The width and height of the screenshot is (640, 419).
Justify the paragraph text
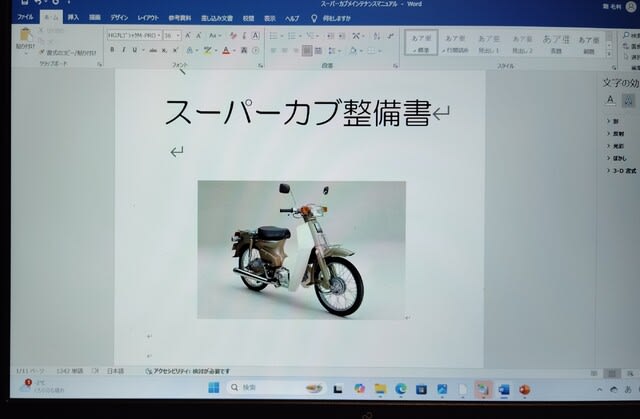pyautogui.click(x=307, y=51)
